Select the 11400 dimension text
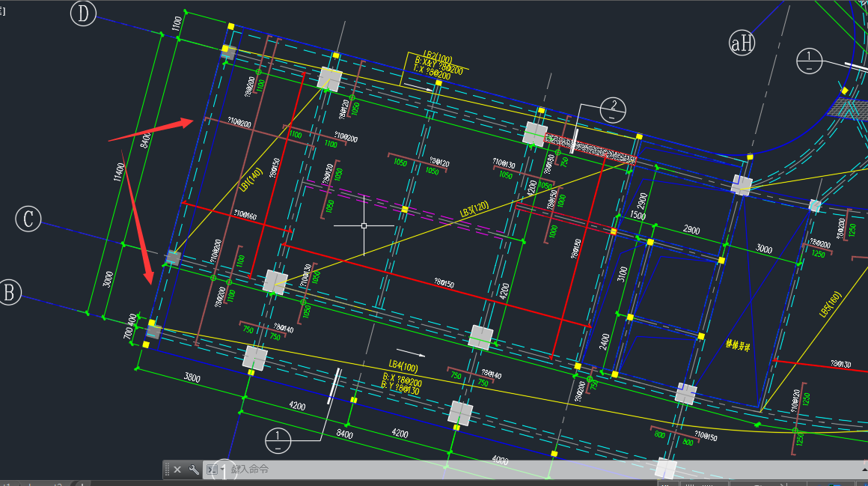The height and width of the screenshot is (486, 868). pyautogui.click(x=119, y=172)
